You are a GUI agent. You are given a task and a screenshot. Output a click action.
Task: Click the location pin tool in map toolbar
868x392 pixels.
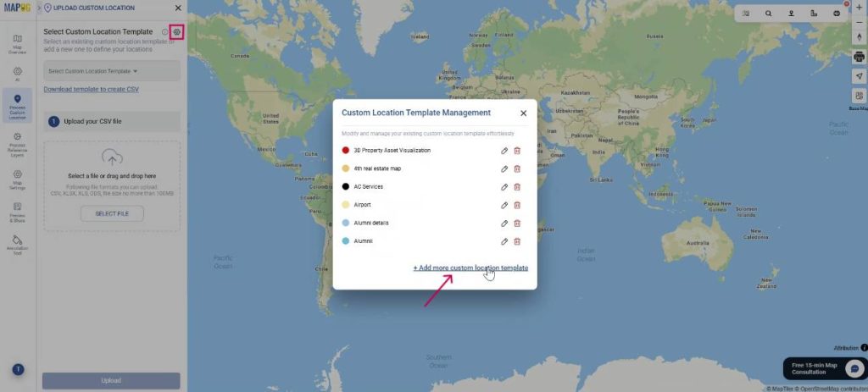pos(791,14)
